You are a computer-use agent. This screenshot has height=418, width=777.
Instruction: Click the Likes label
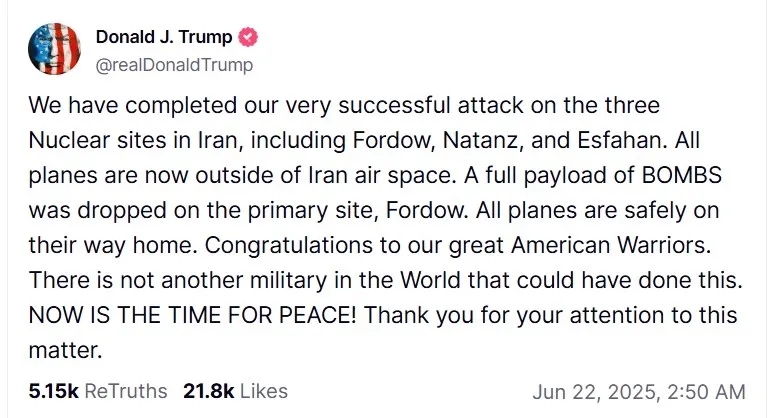(x=264, y=390)
